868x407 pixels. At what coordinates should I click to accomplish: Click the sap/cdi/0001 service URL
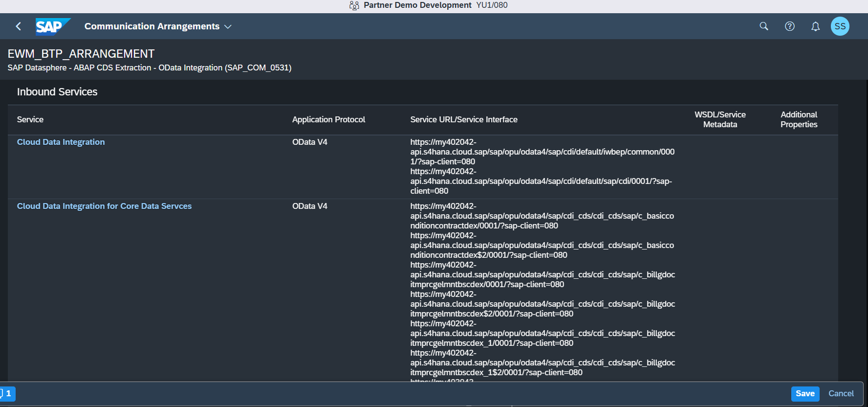(x=541, y=181)
